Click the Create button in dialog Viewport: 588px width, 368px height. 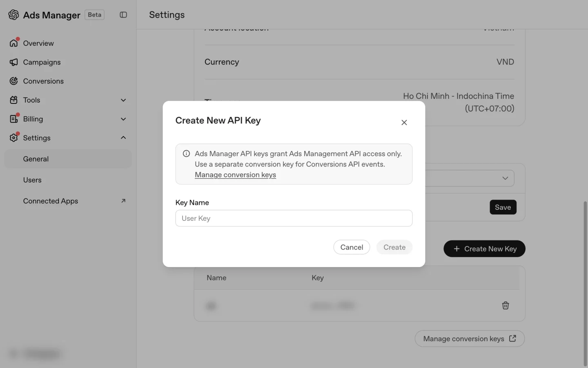tap(394, 247)
